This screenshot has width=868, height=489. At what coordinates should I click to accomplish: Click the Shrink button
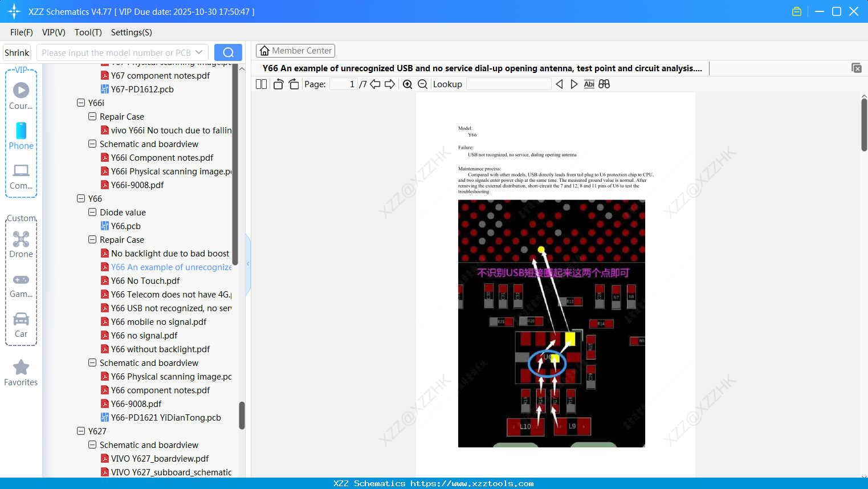(x=17, y=52)
